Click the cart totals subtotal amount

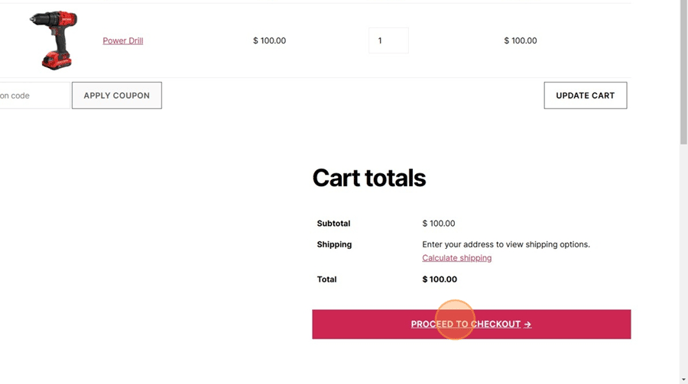pyautogui.click(x=439, y=223)
